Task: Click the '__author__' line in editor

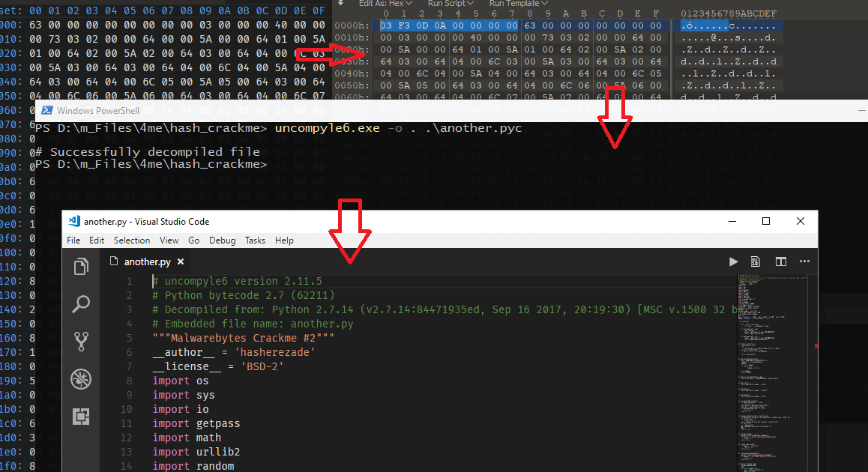Action: (234, 352)
